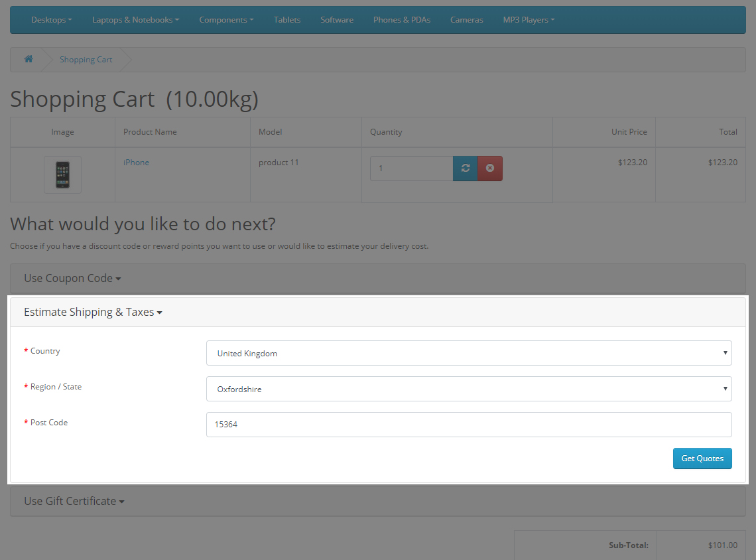Select the Tablets menu item

tap(287, 20)
